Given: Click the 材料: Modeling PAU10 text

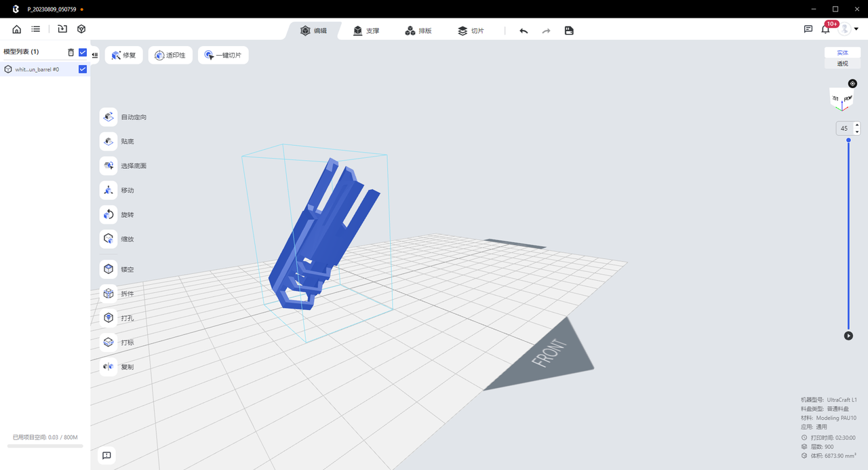Looking at the screenshot, I should click(829, 418).
